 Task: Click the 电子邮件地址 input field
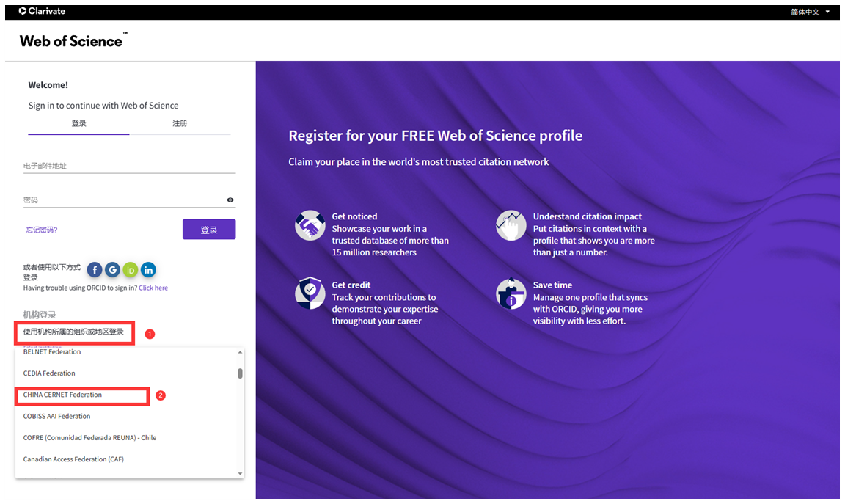click(x=129, y=166)
